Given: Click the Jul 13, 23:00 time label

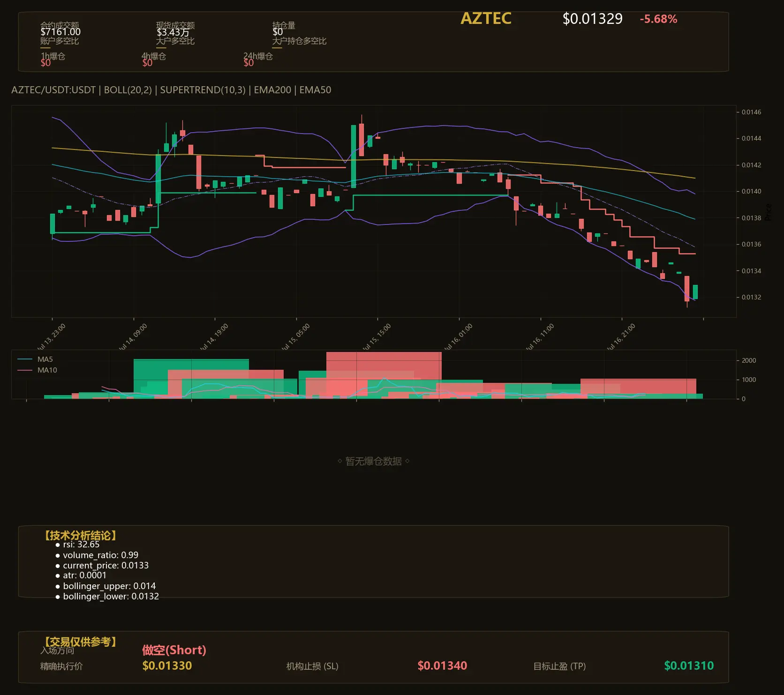Looking at the screenshot, I should [x=51, y=337].
